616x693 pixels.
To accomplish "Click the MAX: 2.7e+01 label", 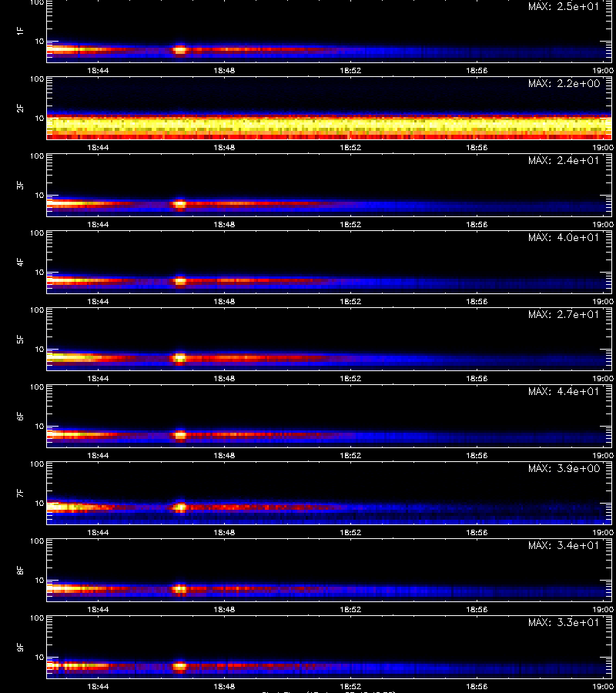I will [564, 314].
